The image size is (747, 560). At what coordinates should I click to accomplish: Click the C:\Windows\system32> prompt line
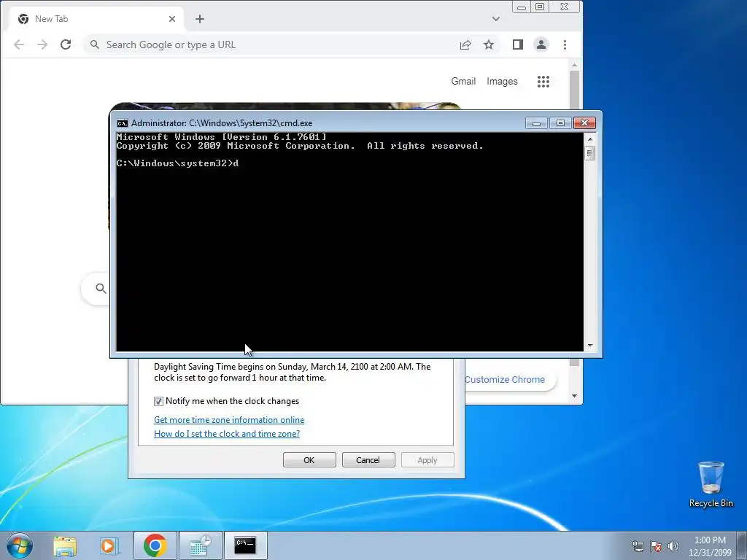(178, 163)
